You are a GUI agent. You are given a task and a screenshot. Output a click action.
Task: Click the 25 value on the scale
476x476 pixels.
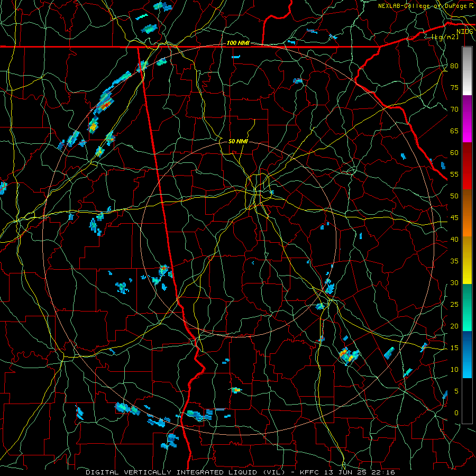pos(454,304)
